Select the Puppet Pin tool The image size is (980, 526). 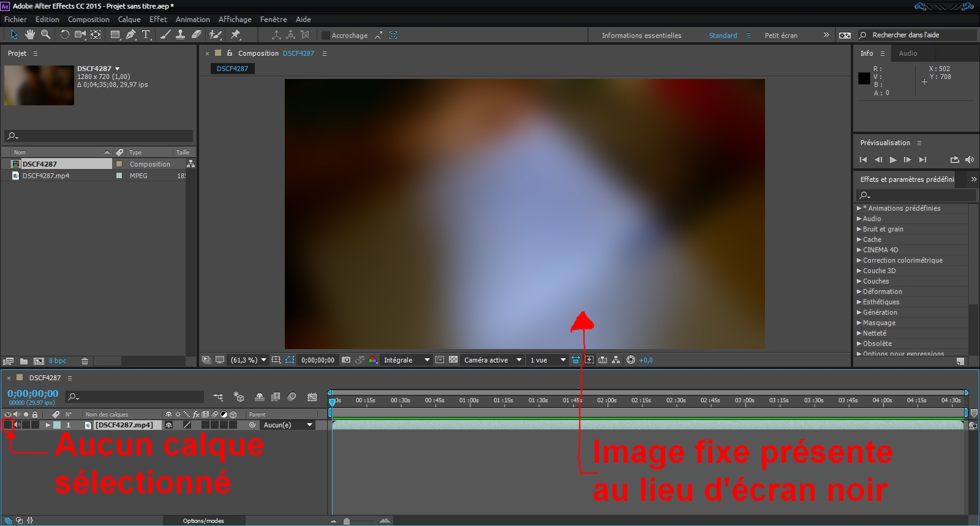[x=235, y=35]
